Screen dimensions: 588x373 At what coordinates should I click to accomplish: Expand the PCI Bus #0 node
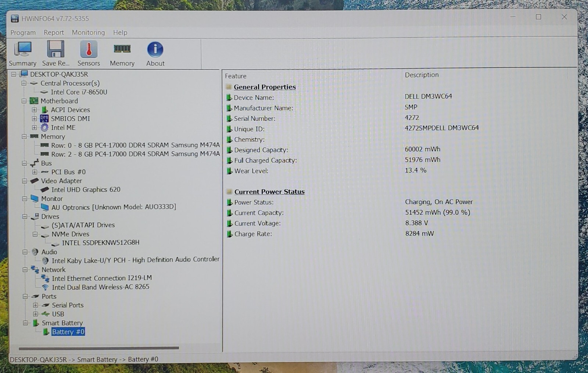35,172
